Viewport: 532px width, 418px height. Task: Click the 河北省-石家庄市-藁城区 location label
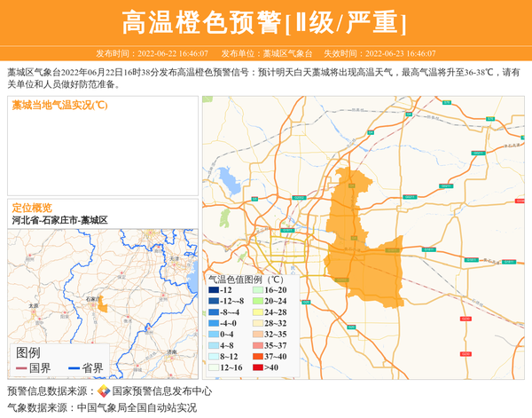pyautogui.click(x=59, y=219)
